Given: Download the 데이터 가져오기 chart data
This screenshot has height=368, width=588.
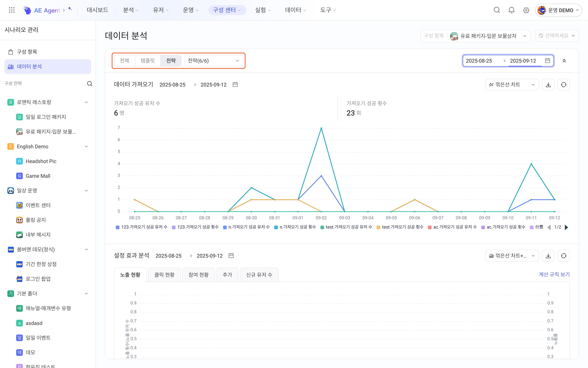Looking at the screenshot, I should [x=548, y=85].
